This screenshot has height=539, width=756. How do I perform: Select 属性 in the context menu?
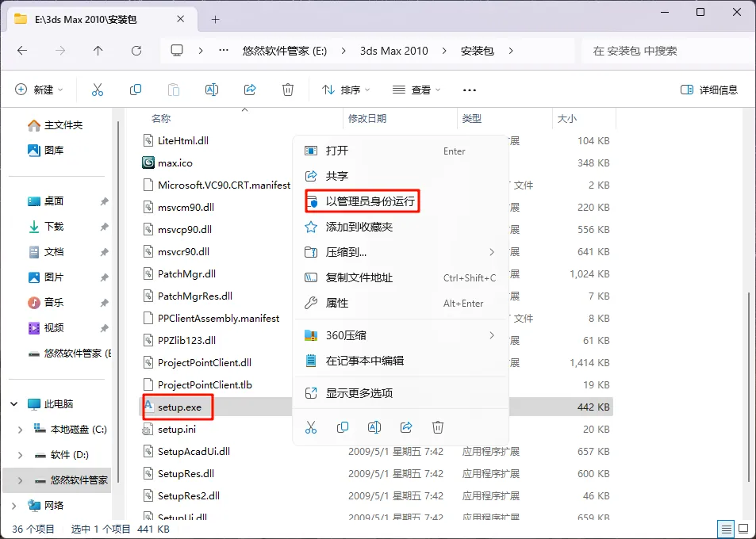pyautogui.click(x=401, y=303)
